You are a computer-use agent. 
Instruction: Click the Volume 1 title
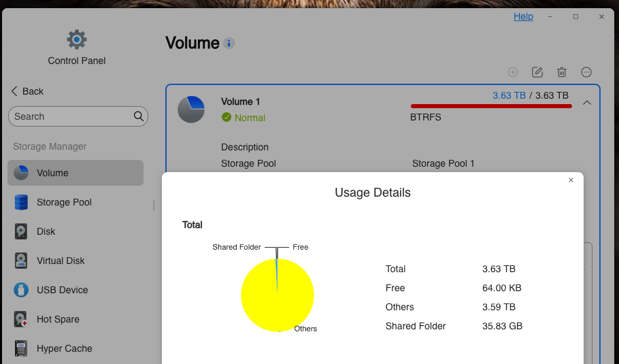pos(240,101)
